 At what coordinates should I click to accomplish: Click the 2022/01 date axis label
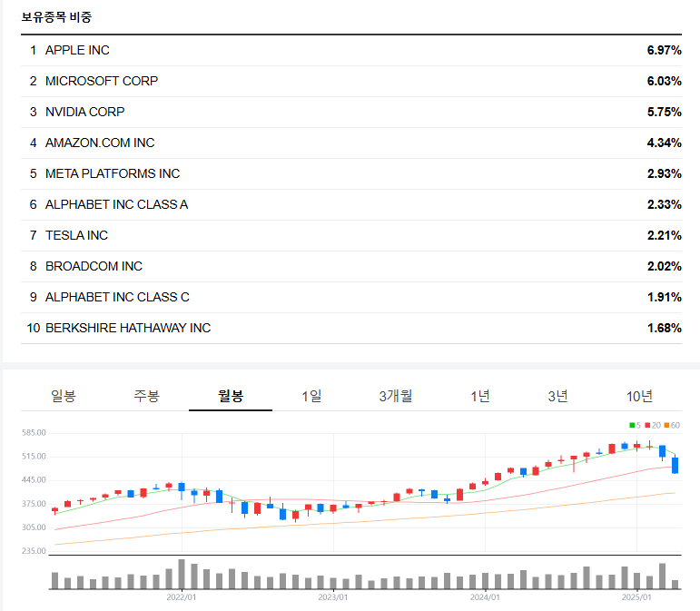pyautogui.click(x=182, y=597)
